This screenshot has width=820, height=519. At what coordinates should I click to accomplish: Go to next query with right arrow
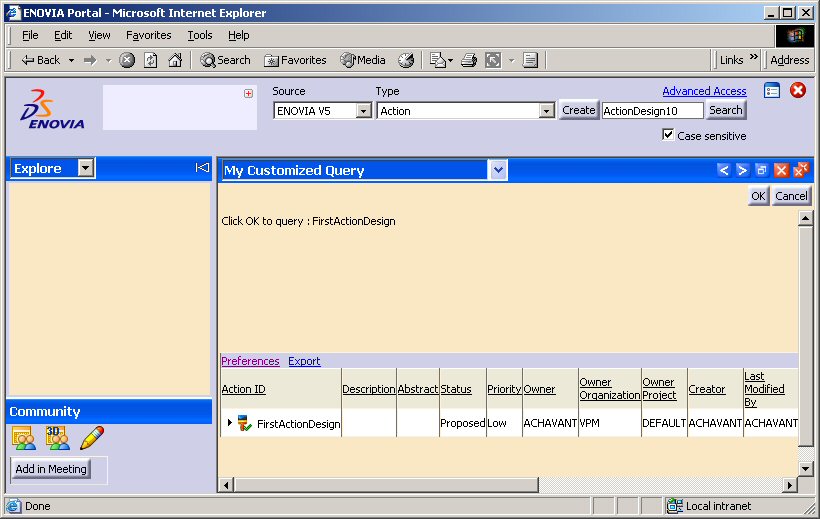742,170
